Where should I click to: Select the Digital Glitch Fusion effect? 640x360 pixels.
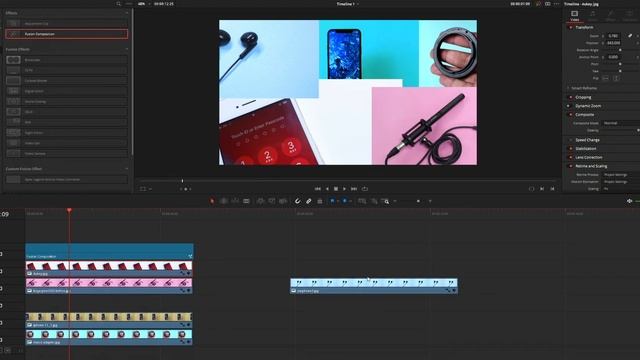(x=67, y=91)
